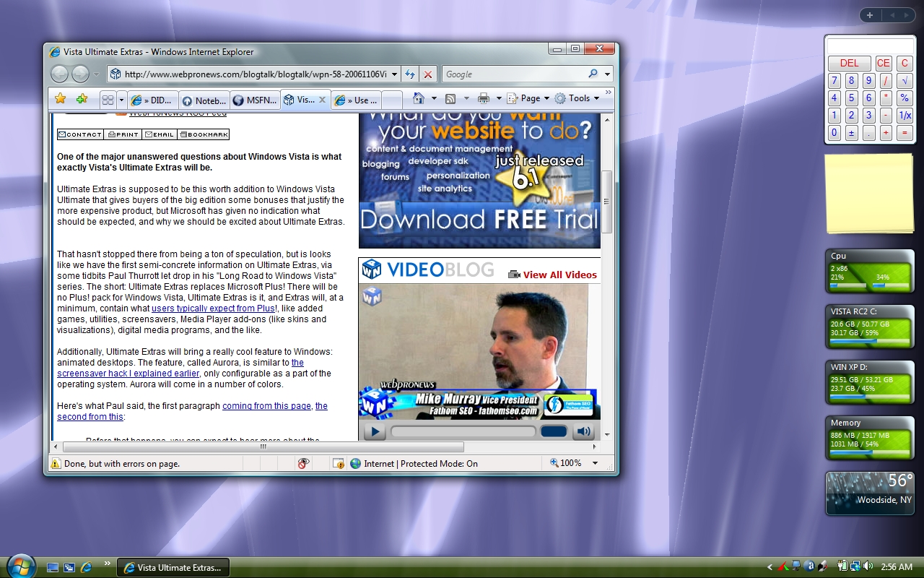Click the RSS Feeds toolbar icon
This screenshot has width=924, height=578.
click(x=450, y=98)
